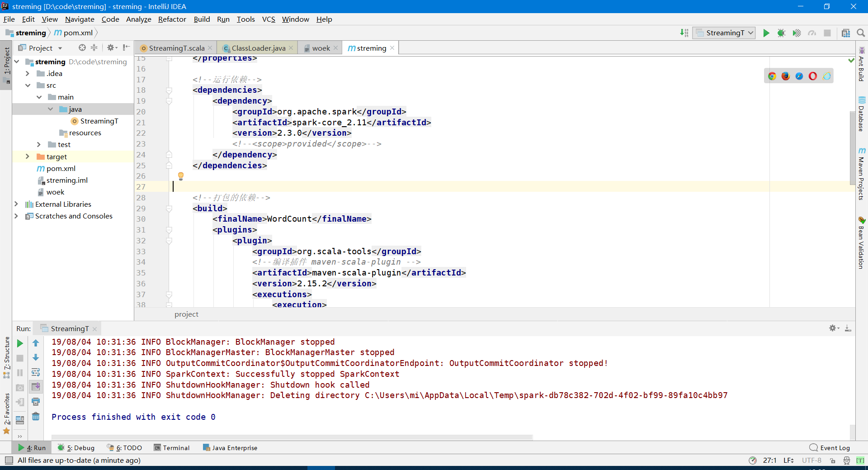Click the stack trace down arrow
The image size is (868, 470).
tap(36, 358)
